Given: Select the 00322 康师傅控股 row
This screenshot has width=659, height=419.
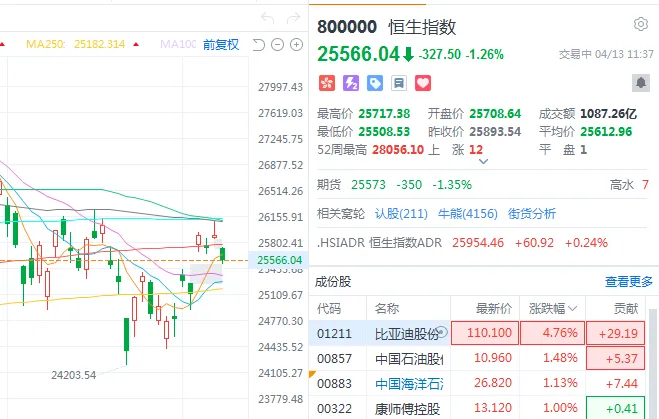Looking at the screenshot, I should pyautogui.click(x=477, y=408).
